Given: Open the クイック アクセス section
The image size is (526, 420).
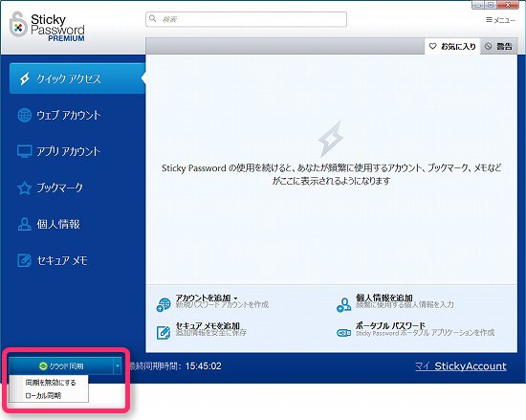Looking at the screenshot, I should coord(77,78).
